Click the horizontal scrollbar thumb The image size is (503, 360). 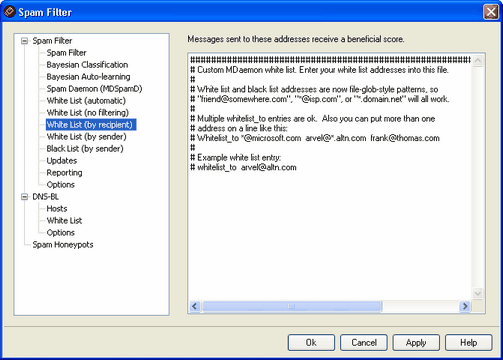click(x=292, y=306)
